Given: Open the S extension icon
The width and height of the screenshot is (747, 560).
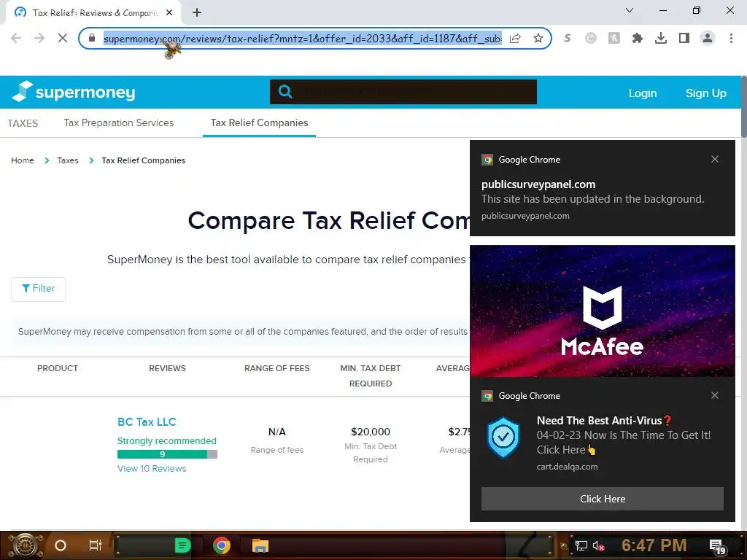Looking at the screenshot, I should click(x=567, y=38).
